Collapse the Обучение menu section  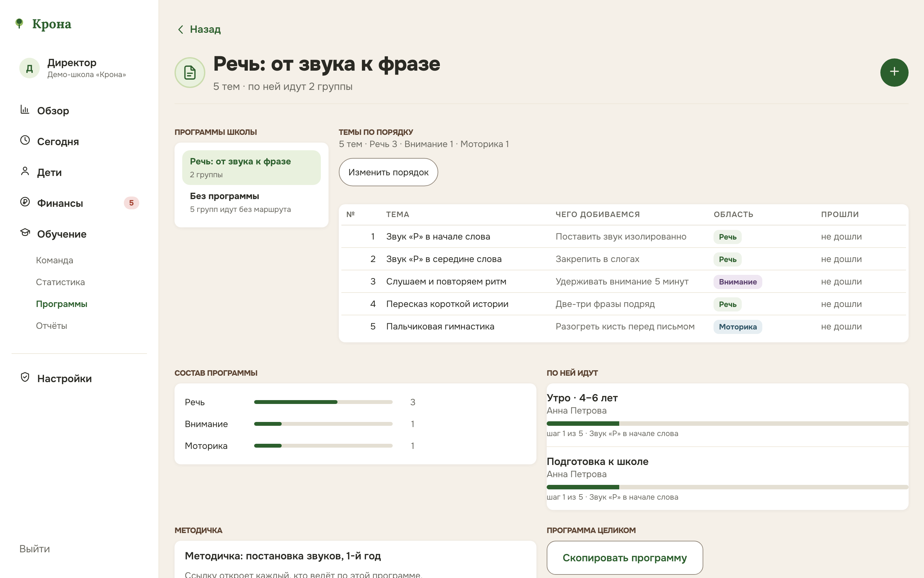[79, 234]
